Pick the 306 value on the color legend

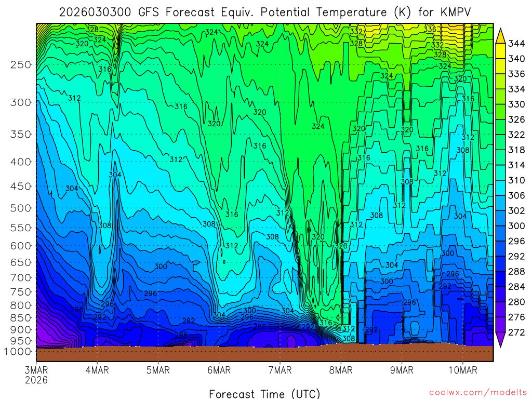(516, 195)
